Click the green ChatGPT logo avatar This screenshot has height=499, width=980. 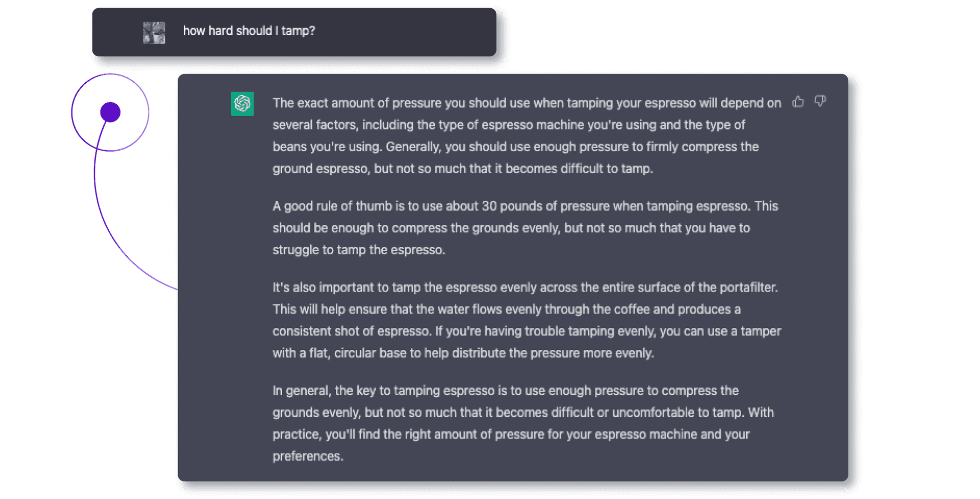pos(242,104)
